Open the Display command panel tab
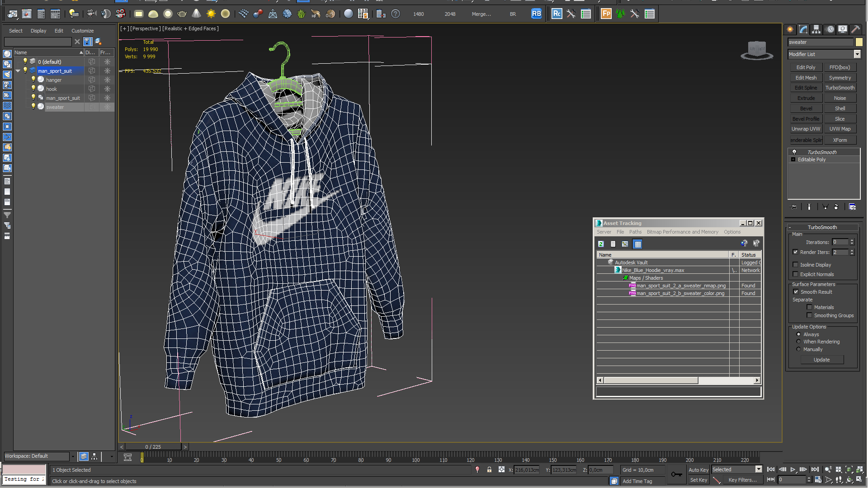 pyautogui.click(x=843, y=29)
